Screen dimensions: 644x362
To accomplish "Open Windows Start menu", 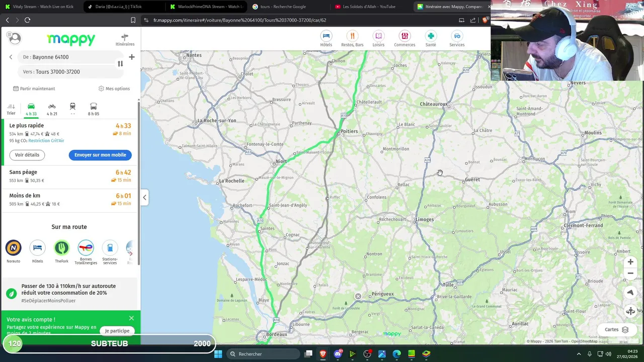I will pos(218,354).
